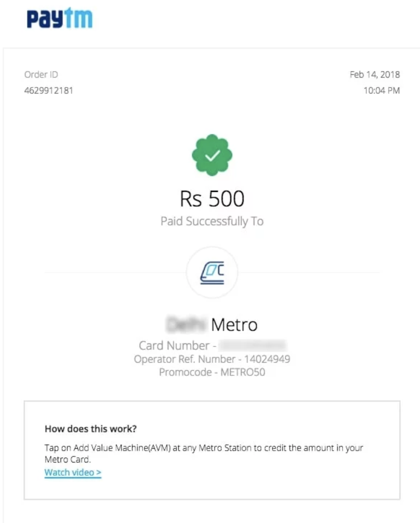
Task: Click the METRO50 promocode text
Action: 243,372
